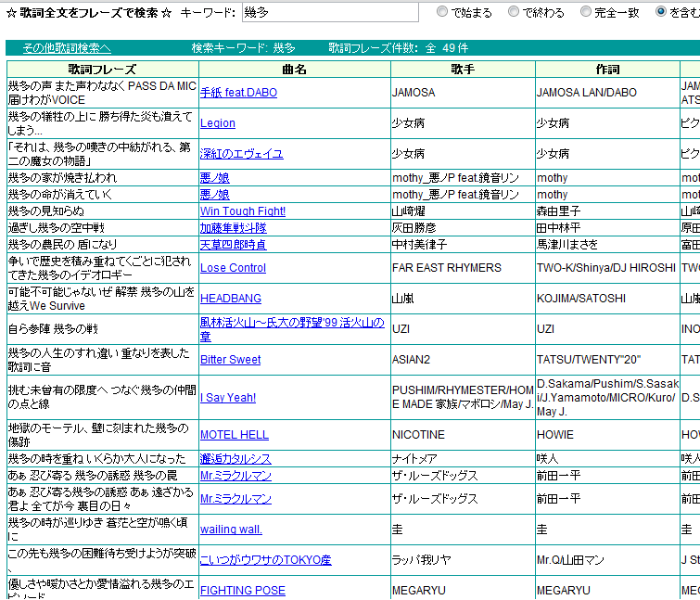This screenshot has height=600, width=700.
Task: Choose the '完全一致' radio option
Action: coord(586,12)
